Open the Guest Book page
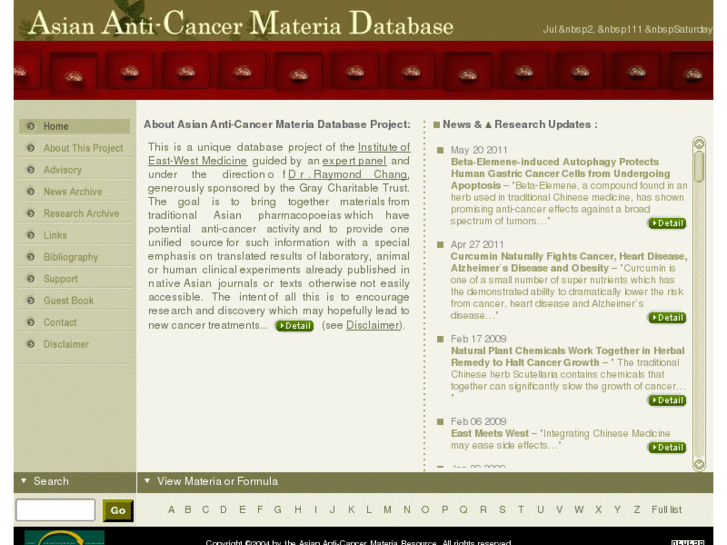Image resolution: width=727 pixels, height=545 pixels. 68,301
